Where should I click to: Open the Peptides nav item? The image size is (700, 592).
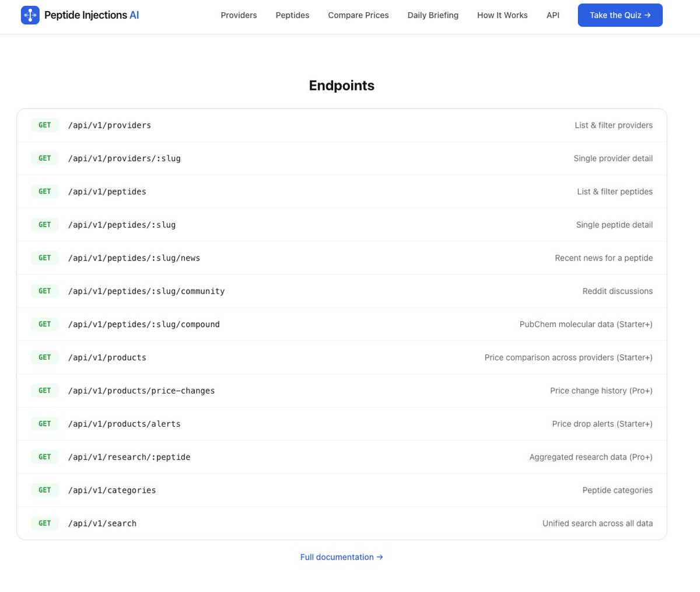pos(292,15)
